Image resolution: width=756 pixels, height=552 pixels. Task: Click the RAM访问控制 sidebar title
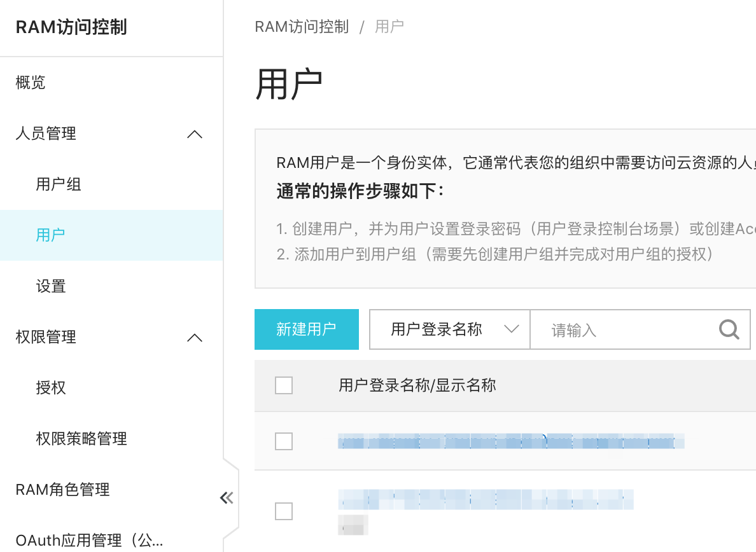pyautogui.click(x=71, y=27)
